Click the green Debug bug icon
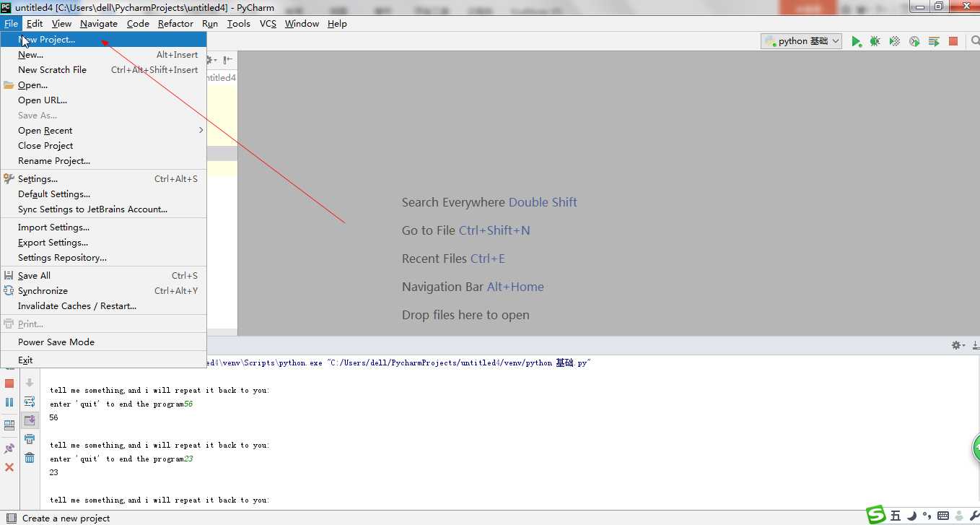This screenshot has width=980, height=525. click(x=875, y=41)
